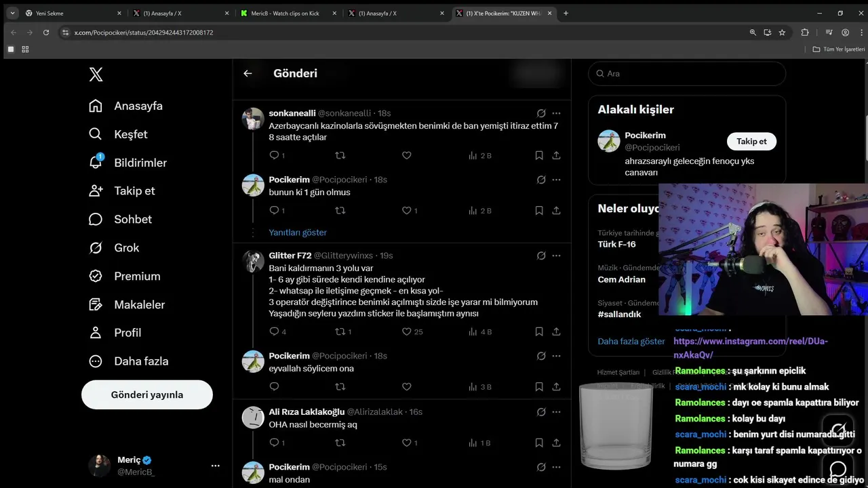Bookmark the 'bunun ki 1 gün olmus' reply
The height and width of the screenshot is (488, 868).
(x=539, y=211)
